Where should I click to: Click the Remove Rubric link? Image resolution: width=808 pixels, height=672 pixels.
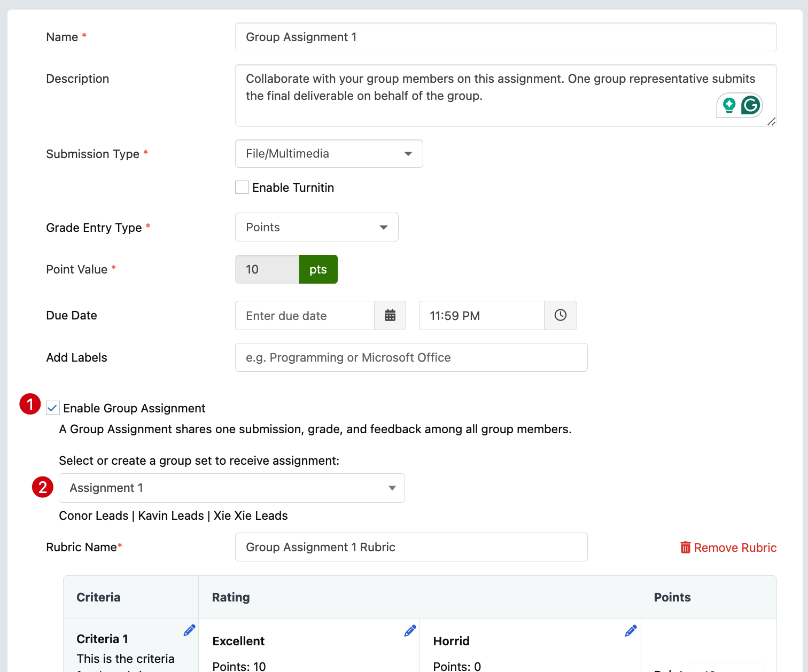[735, 548]
